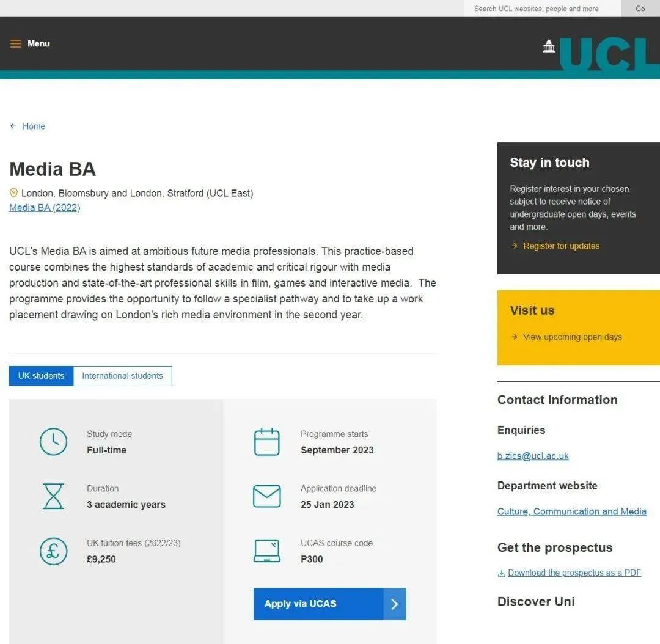This screenshot has height=644, width=660.
Task: Click the Go search button
Action: point(640,9)
